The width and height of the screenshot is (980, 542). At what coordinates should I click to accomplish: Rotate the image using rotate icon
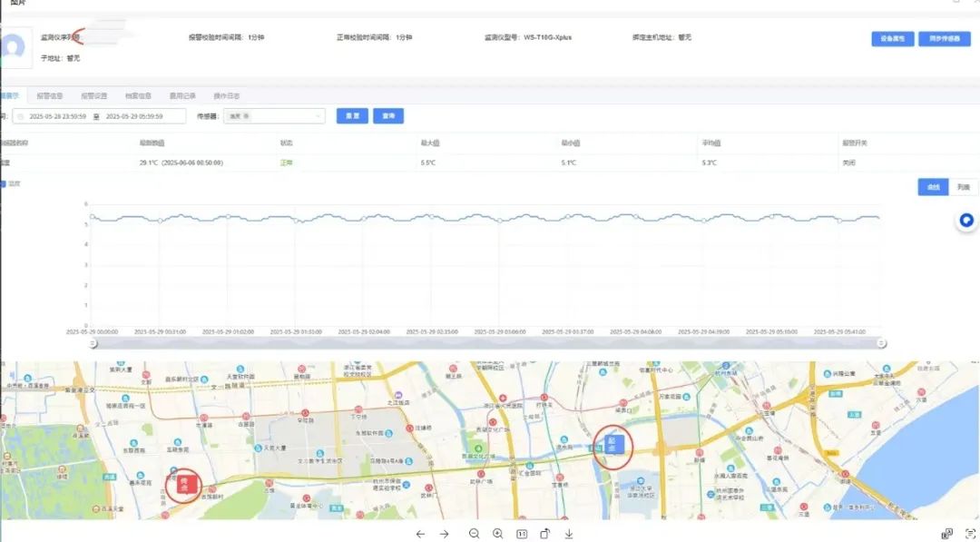point(545,534)
